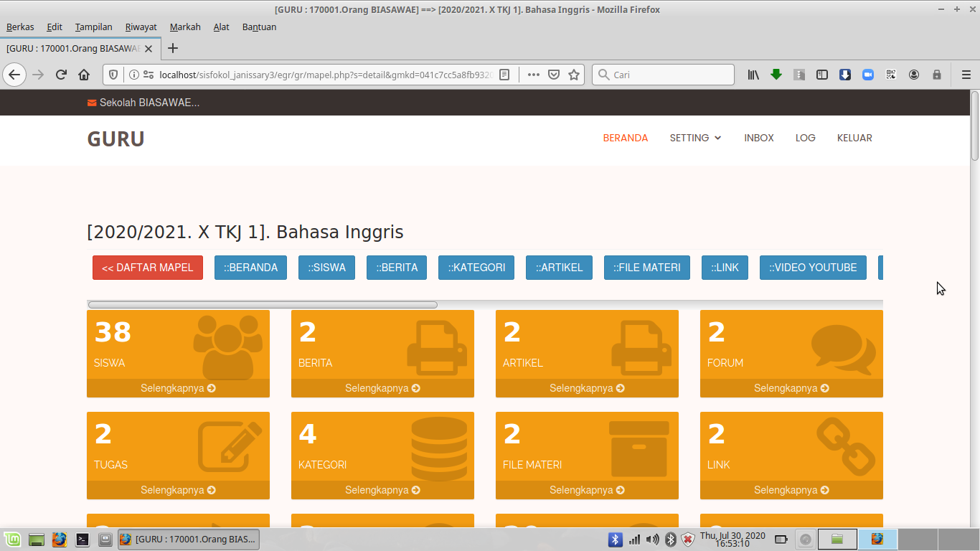Viewport: 980px width, 551px height.
Task: Click the chain icon on LINK card
Action: [x=846, y=448]
